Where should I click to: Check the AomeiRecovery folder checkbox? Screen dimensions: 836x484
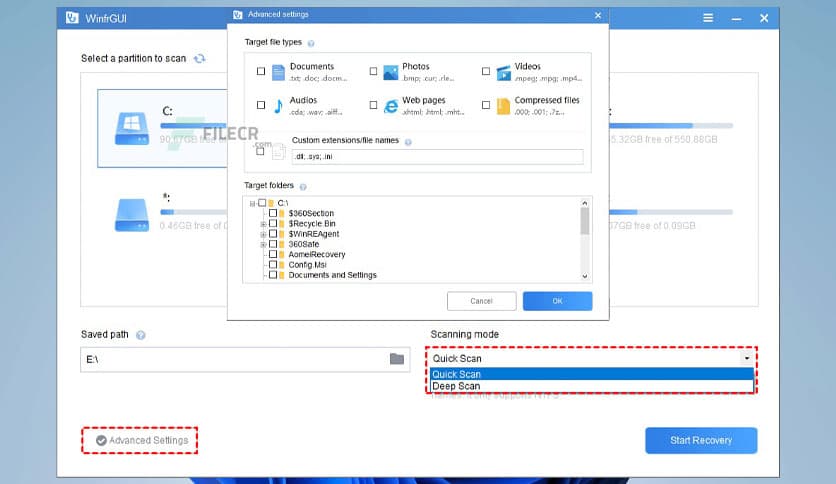click(273, 254)
